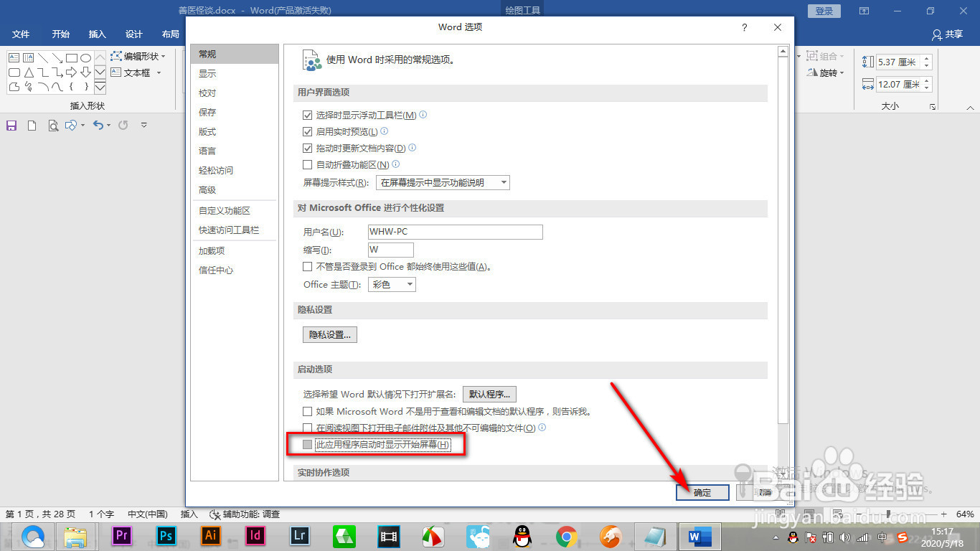Choose the triangle shape in gallery
The height and width of the screenshot is (551, 980).
28,72
